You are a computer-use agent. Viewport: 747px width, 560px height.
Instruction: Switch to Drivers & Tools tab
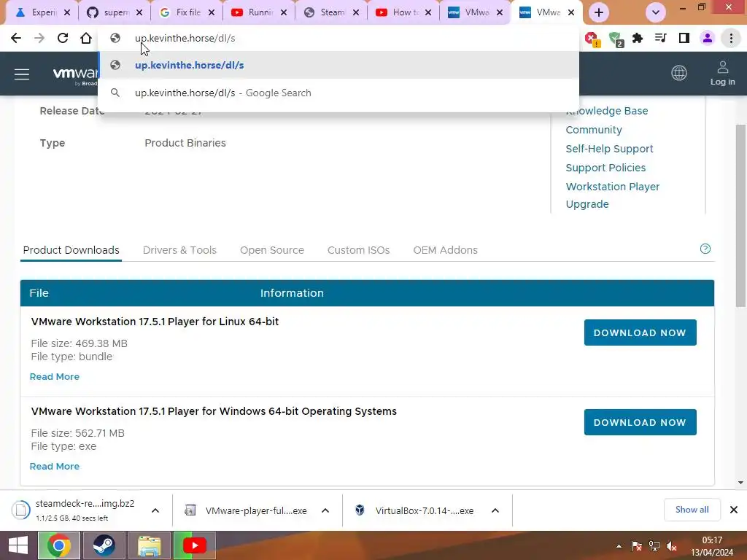pyautogui.click(x=179, y=250)
